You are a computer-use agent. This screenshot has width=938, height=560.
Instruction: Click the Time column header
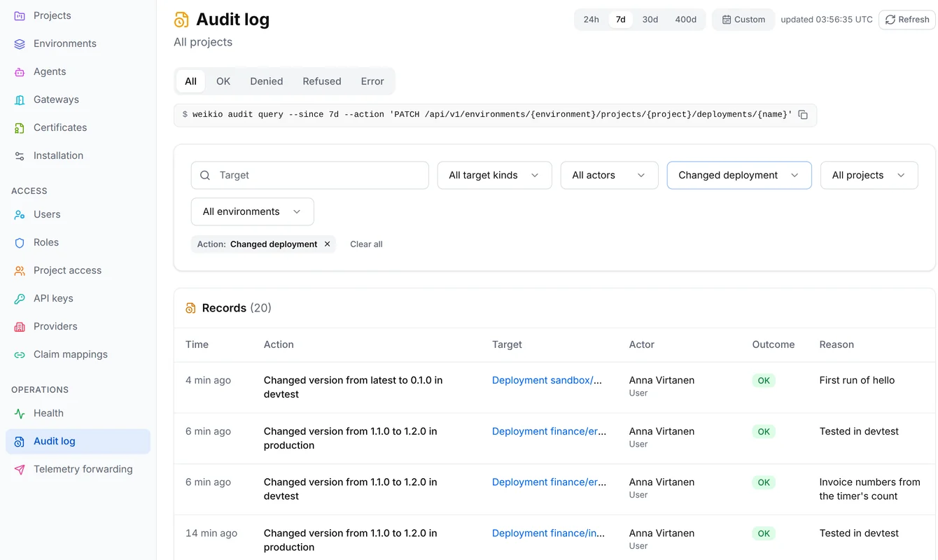197,344
